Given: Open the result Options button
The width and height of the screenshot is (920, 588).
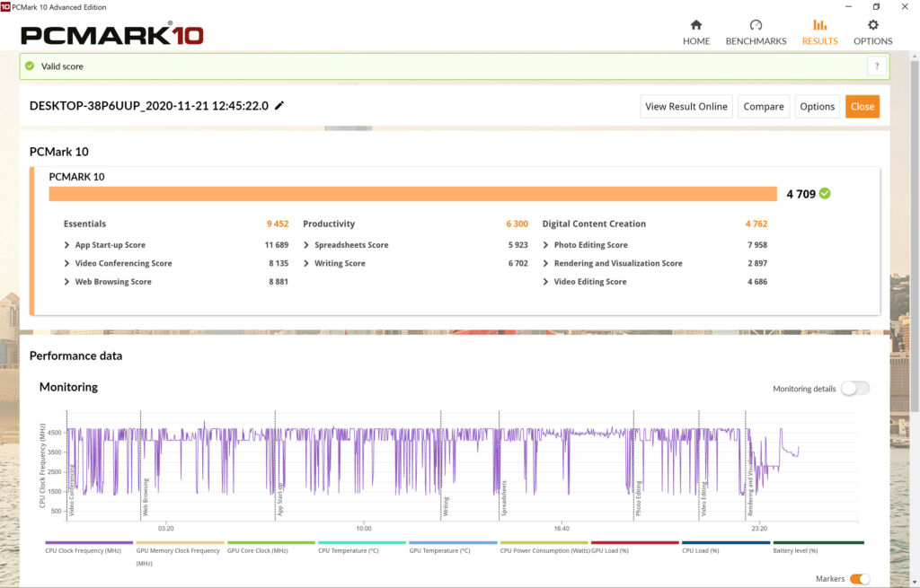Looking at the screenshot, I should pos(817,106).
